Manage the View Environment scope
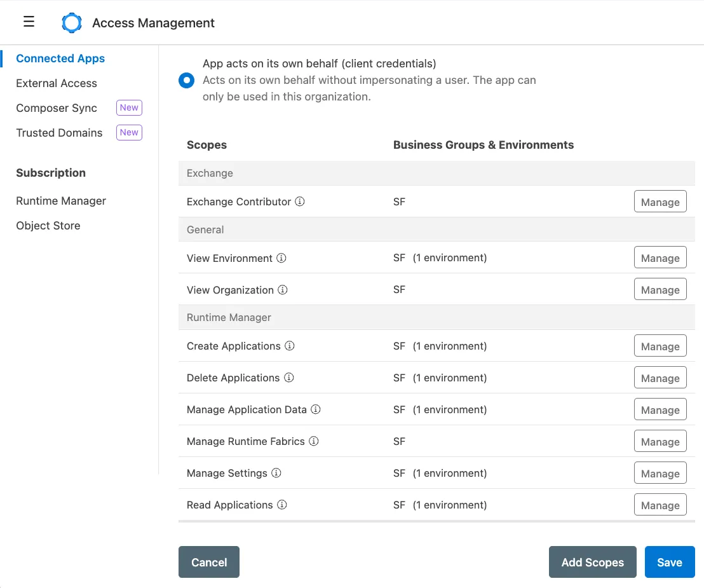The height and width of the screenshot is (588, 704). 660,258
